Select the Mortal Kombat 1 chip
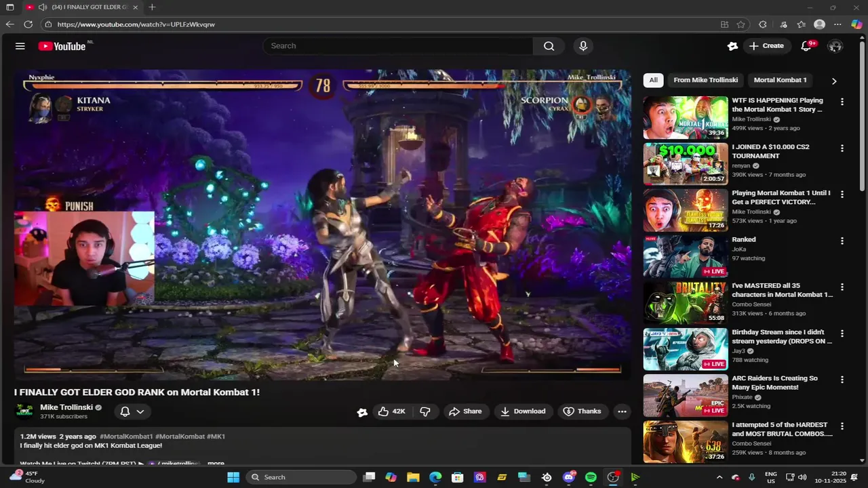 tap(780, 80)
